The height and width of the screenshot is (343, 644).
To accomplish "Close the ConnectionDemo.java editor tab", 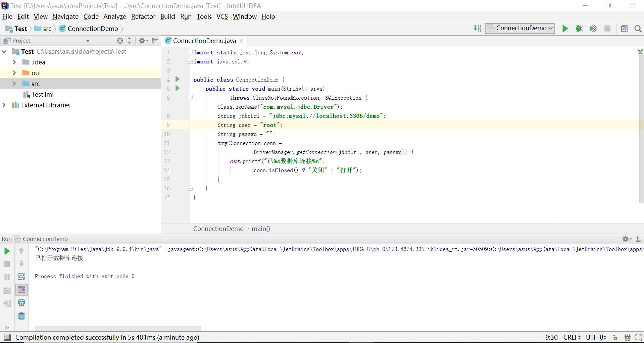I will click(241, 41).
